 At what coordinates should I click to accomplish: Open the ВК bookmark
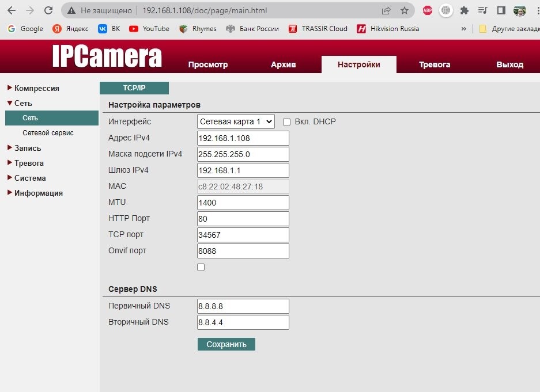(x=109, y=29)
